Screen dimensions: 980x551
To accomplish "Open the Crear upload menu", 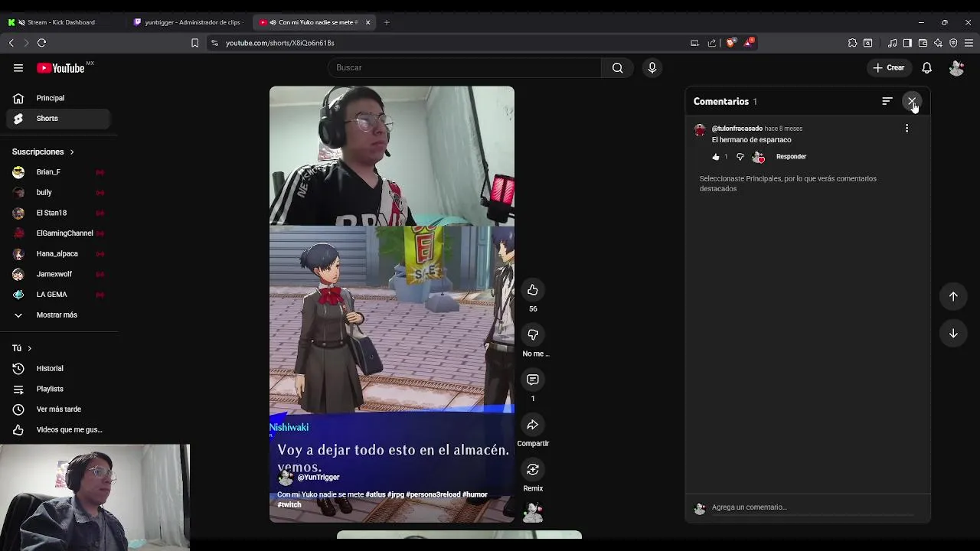I will pyautogui.click(x=889, y=67).
